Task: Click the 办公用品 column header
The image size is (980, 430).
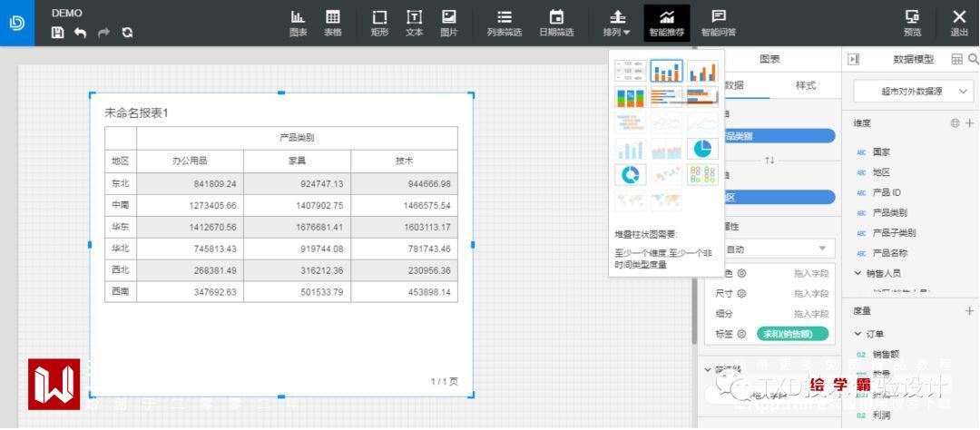Action: pos(190,161)
